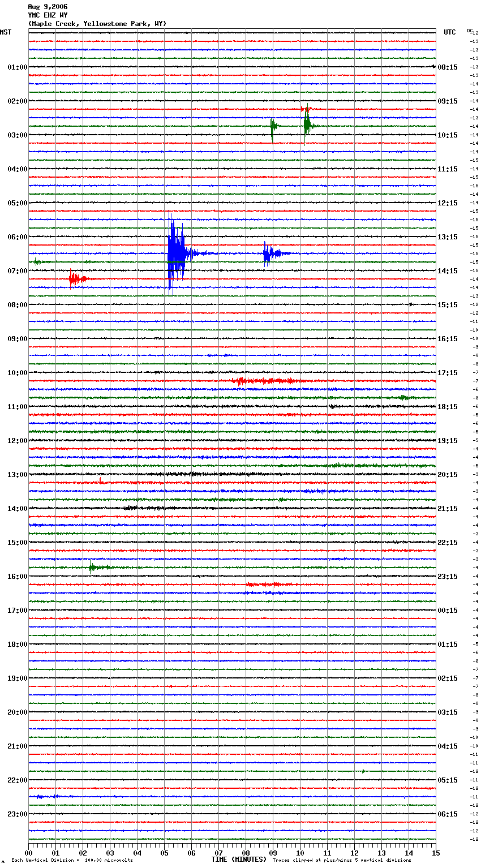Click the UTC time label "10:15"
The height and width of the screenshot is (868, 481).
(448, 135)
